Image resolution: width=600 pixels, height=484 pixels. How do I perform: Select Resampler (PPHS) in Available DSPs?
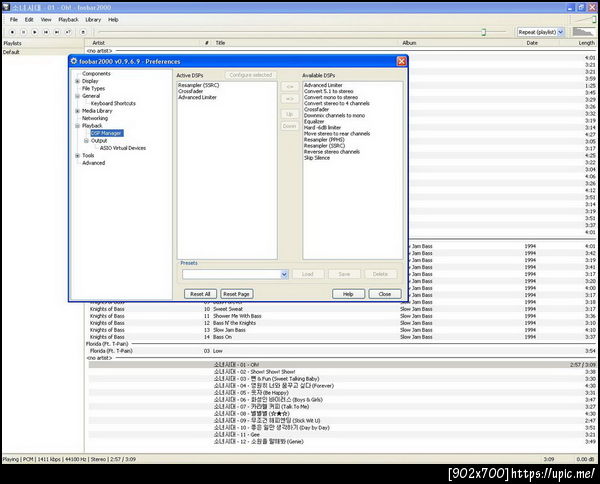[324, 140]
